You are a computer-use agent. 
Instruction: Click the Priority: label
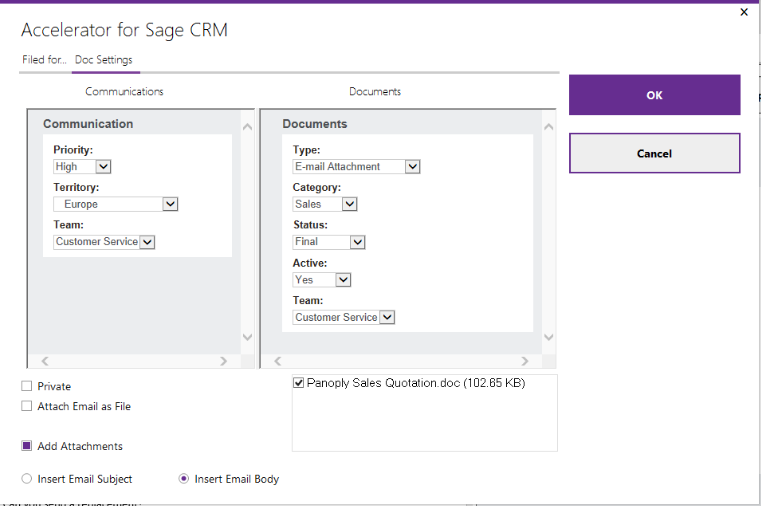pos(73,149)
